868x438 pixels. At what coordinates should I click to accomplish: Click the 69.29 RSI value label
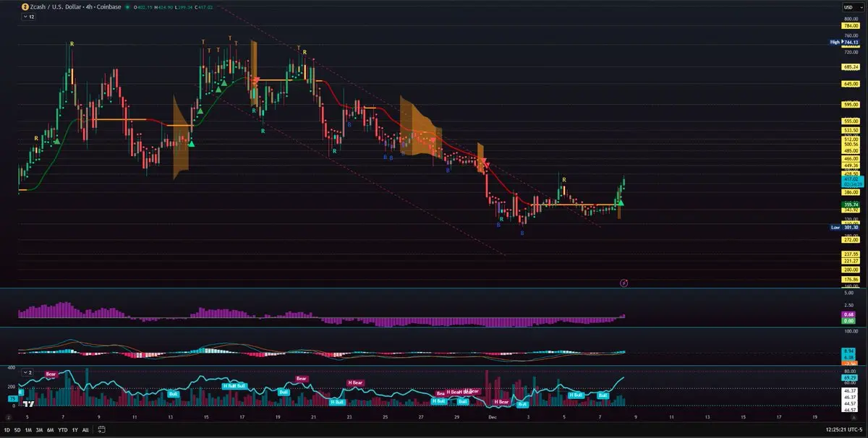tap(850, 377)
